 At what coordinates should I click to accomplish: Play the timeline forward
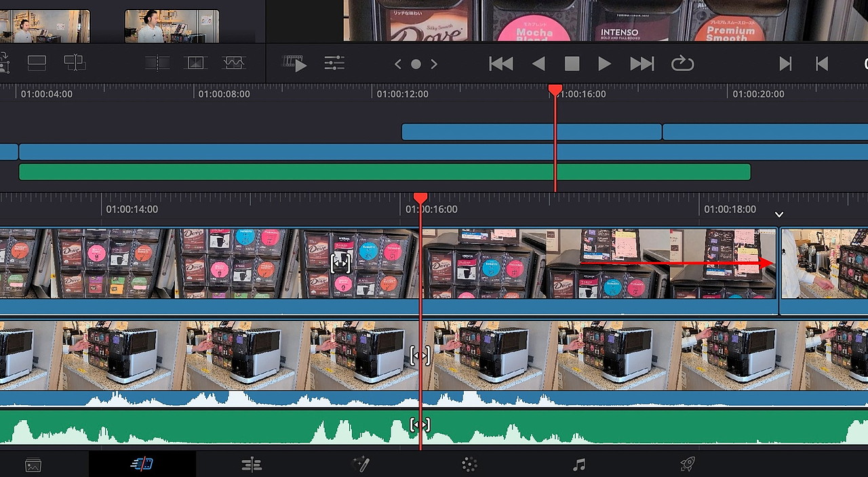pos(604,64)
